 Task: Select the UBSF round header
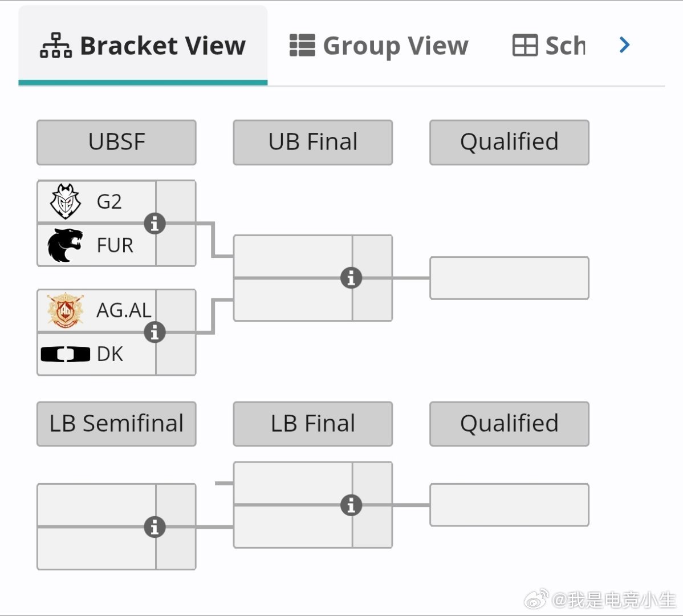(116, 143)
